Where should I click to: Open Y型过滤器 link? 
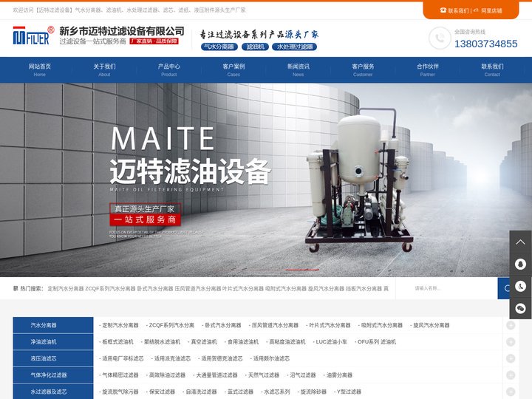pyautogui.click(x=349, y=392)
